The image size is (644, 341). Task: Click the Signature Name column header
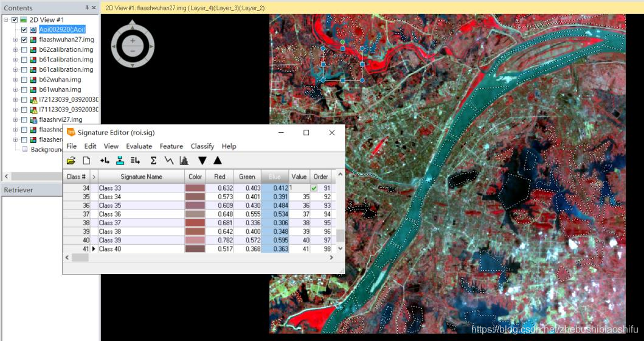[x=141, y=177]
